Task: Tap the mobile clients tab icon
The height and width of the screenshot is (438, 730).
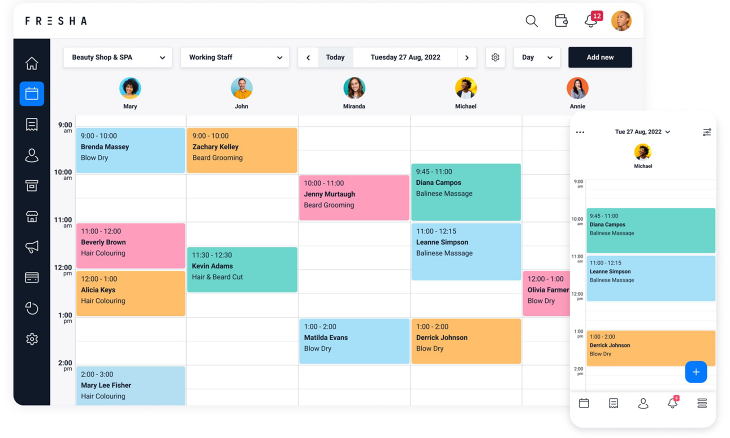Action: pos(643,403)
